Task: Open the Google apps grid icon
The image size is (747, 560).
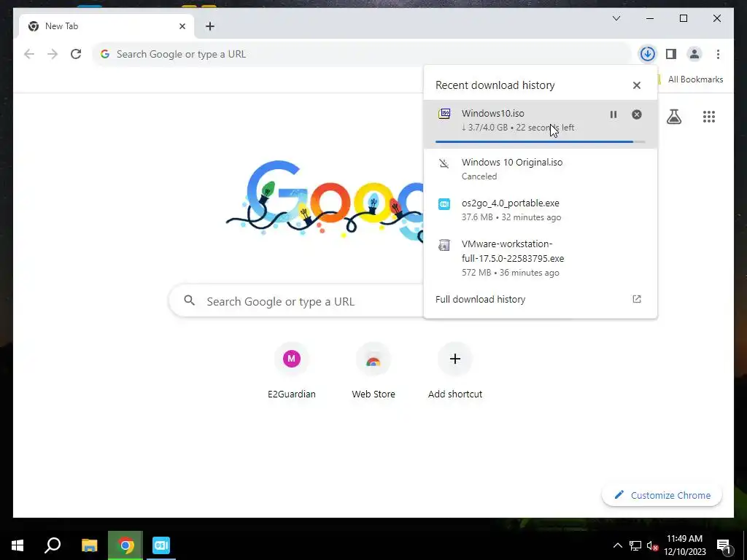Action: pyautogui.click(x=709, y=116)
